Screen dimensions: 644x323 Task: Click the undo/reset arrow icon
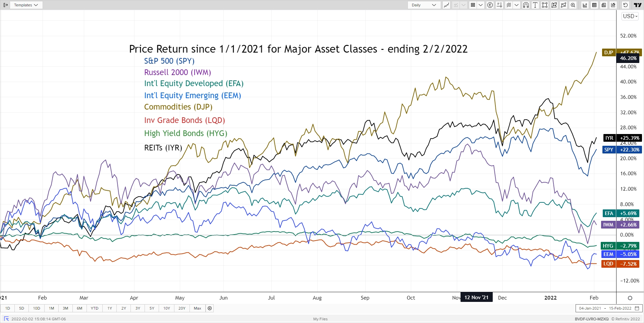[625, 5]
